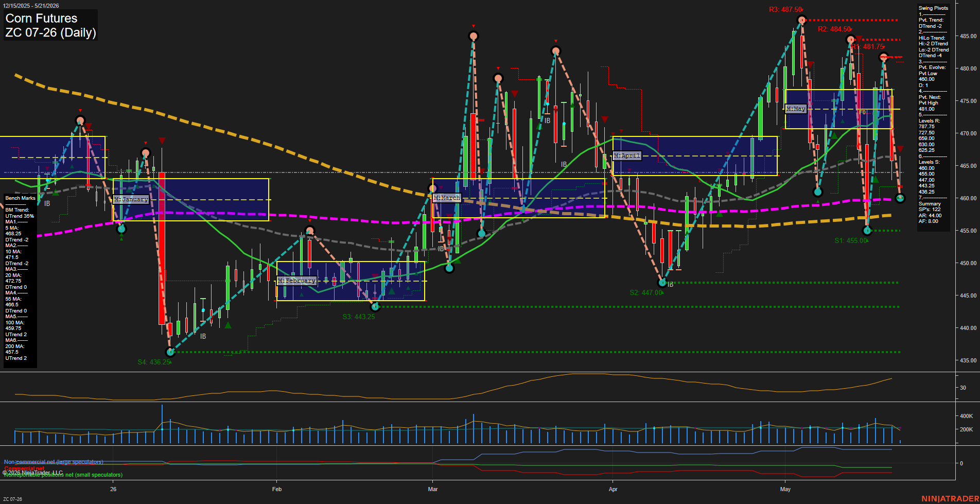
Task: Click 'UTrend 35%' in Bench Marks panel
Action: pyautogui.click(x=20, y=216)
